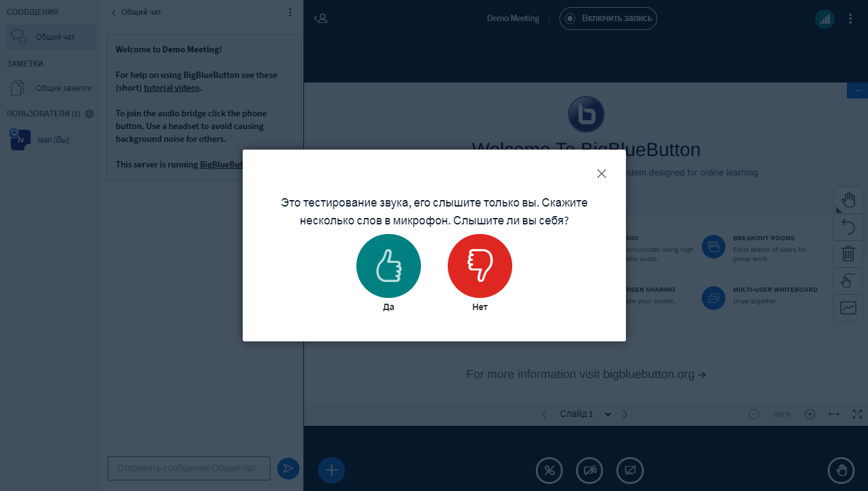Open Общие заметки shared notes

click(51, 88)
